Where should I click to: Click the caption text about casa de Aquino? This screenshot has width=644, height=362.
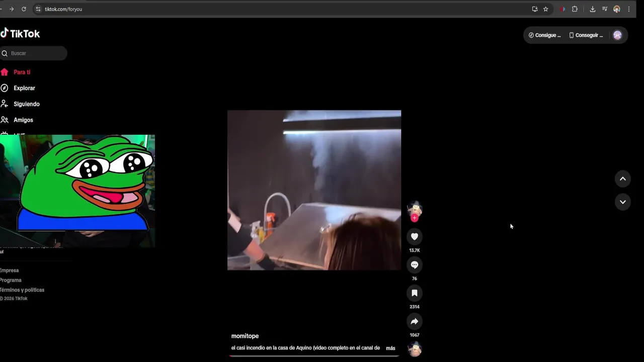[305, 348]
